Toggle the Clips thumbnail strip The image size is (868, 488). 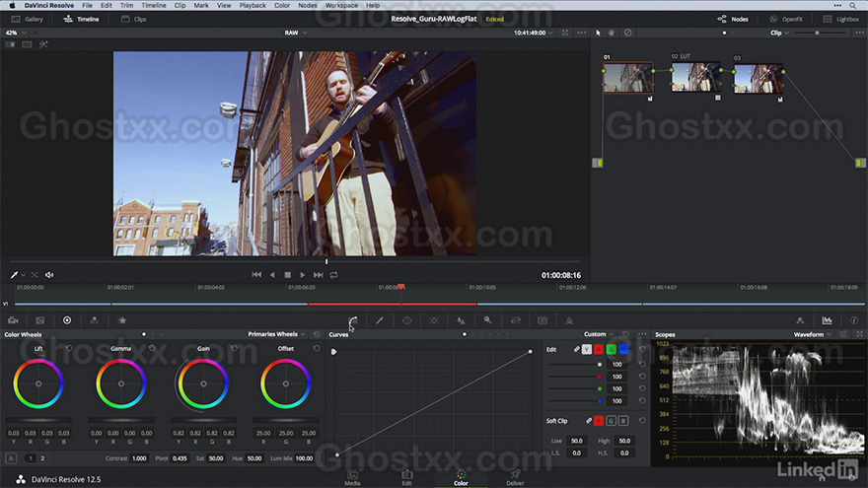134,19
